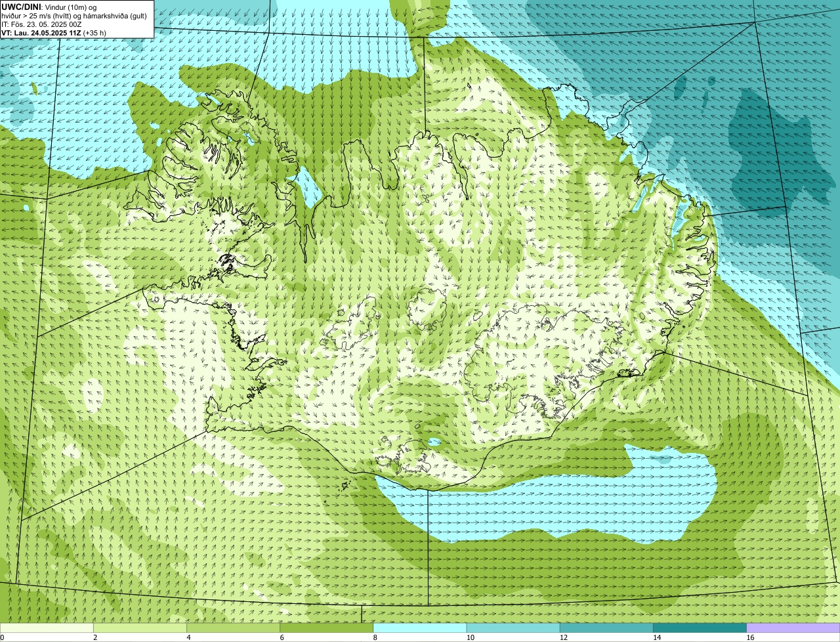The image size is (840, 642).
Task: Click the "UWC/DINI: Vindur (10m) og" title line
Action: [x=49, y=7]
